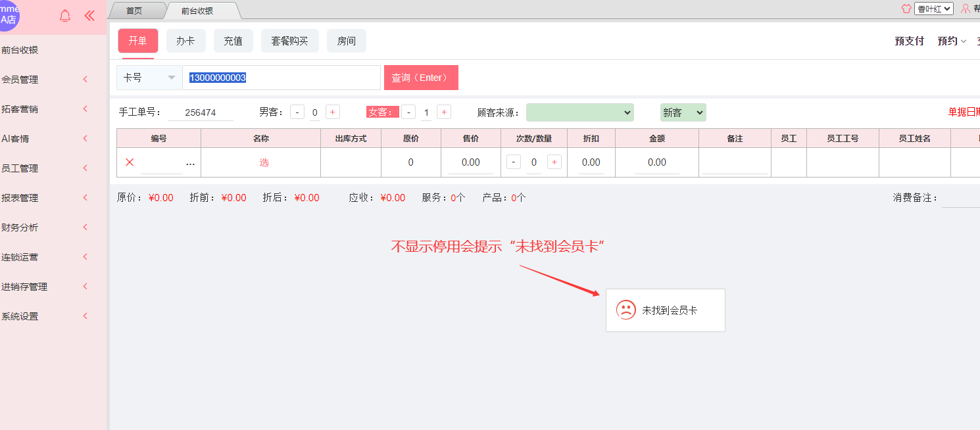Open the 套餐购买 tab

(x=289, y=41)
